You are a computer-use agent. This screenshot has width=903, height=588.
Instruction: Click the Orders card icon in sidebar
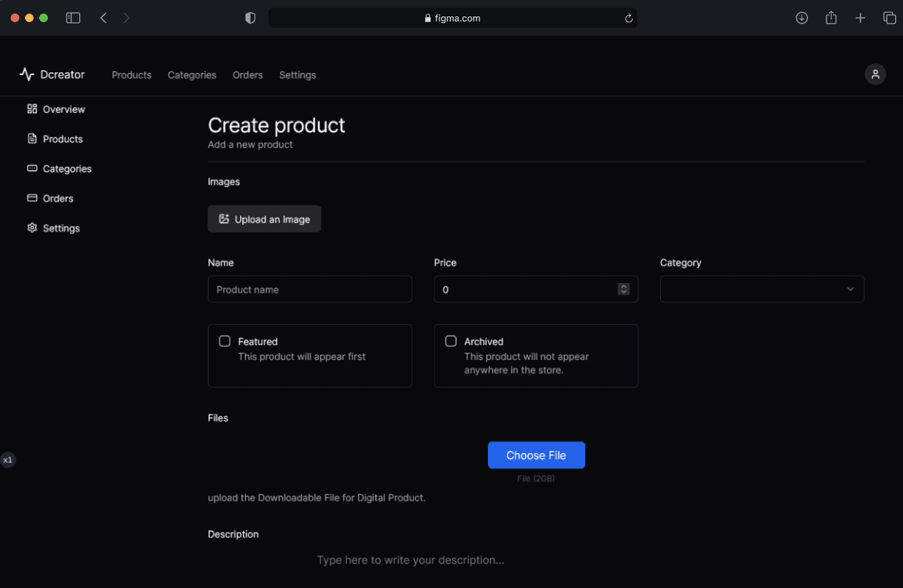click(32, 198)
